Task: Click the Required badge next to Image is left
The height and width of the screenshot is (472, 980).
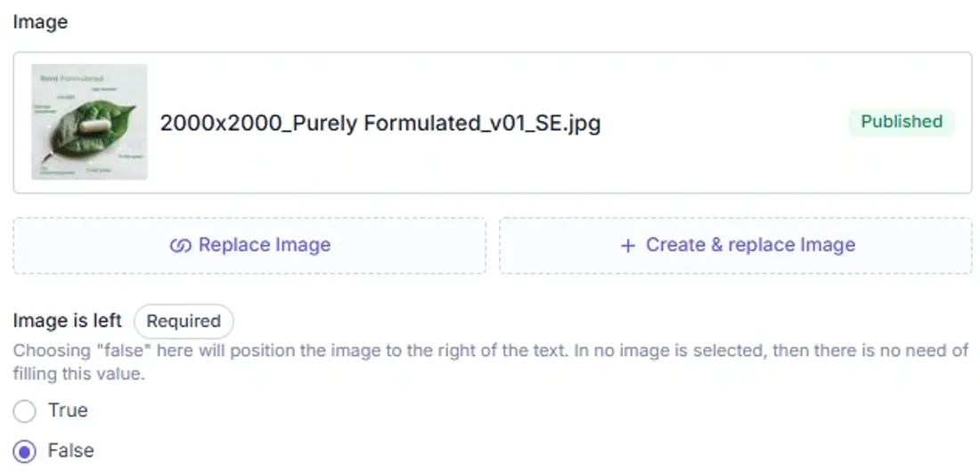Action: (184, 321)
